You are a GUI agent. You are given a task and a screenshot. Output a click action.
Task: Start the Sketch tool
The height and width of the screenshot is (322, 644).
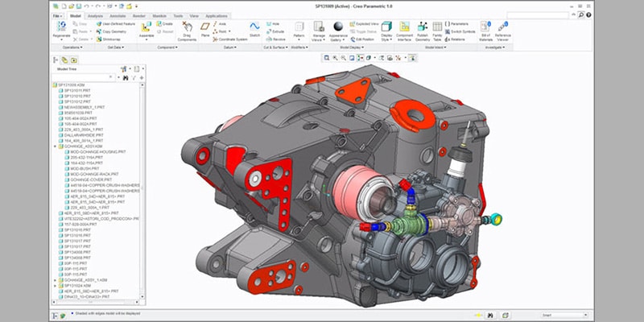pyautogui.click(x=254, y=27)
